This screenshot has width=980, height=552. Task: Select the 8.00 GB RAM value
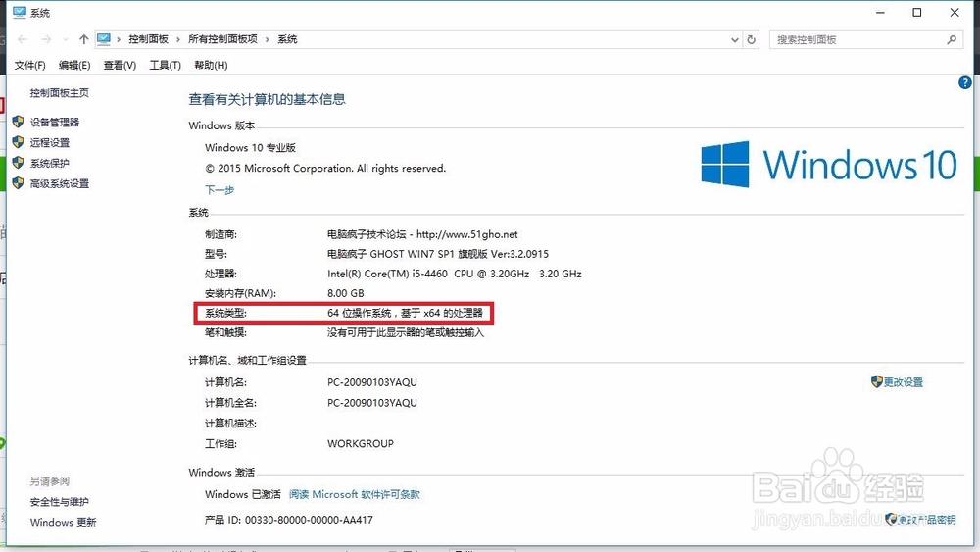[346, 293]
